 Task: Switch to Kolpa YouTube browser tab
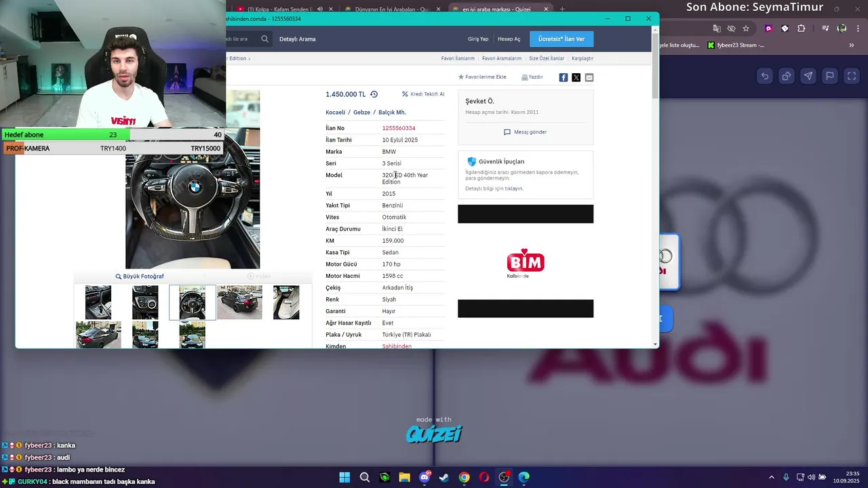275,9
